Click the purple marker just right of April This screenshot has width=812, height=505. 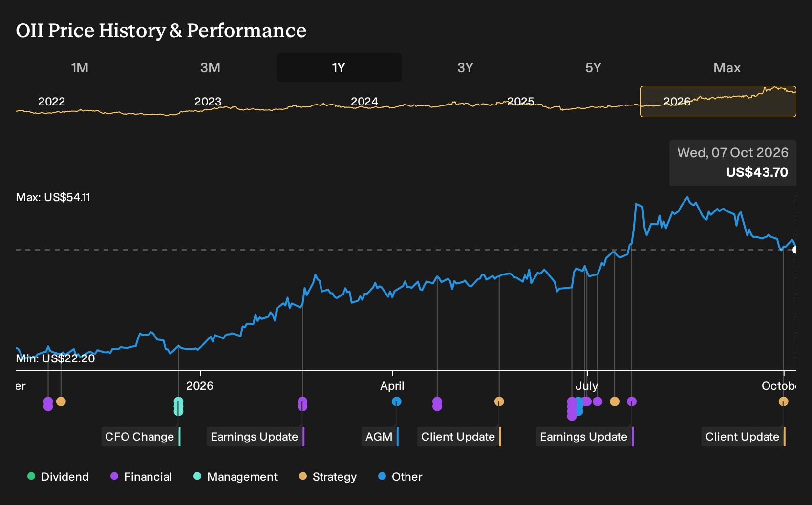(437, 403)
